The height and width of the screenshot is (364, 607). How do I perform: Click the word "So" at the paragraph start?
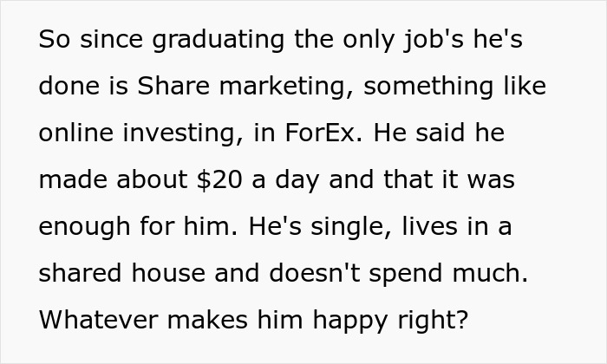point(53,41)
